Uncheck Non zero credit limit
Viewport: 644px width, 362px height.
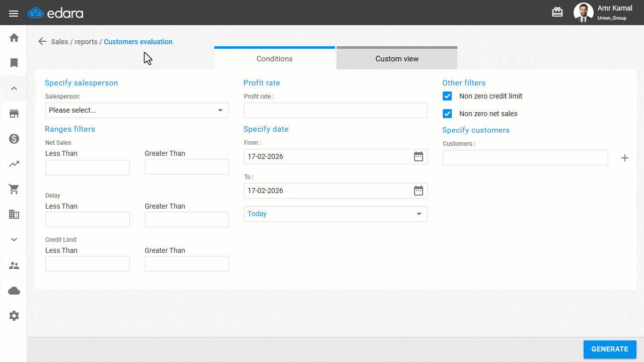point(447,96)
